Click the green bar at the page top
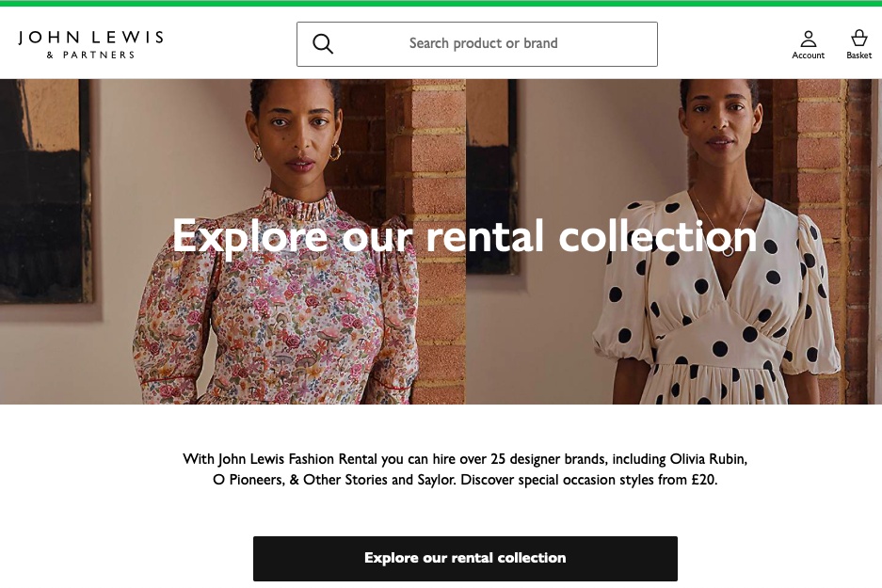This screenshot has width=882, height=588. (441, 3)
